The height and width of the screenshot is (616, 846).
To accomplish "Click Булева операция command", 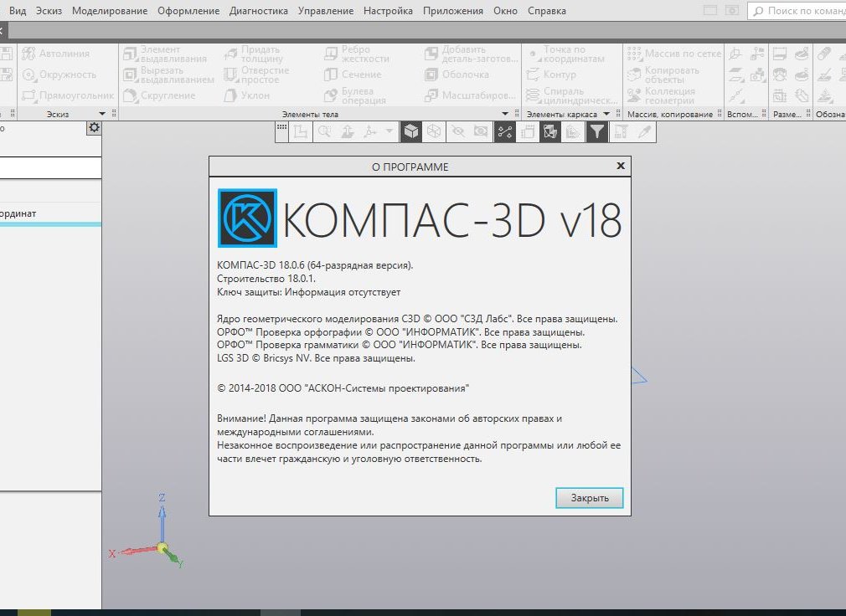I will tap(355, 95).
